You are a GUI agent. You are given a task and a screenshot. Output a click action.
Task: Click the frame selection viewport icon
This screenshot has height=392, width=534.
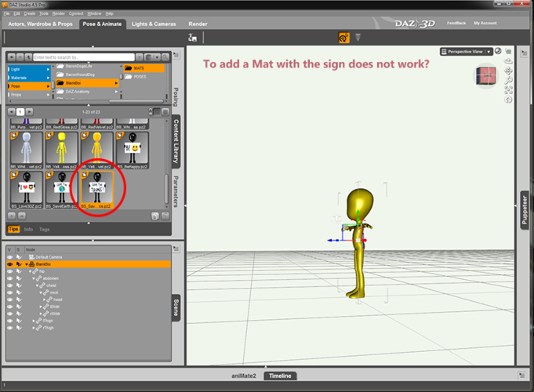(x=508, y=90)
